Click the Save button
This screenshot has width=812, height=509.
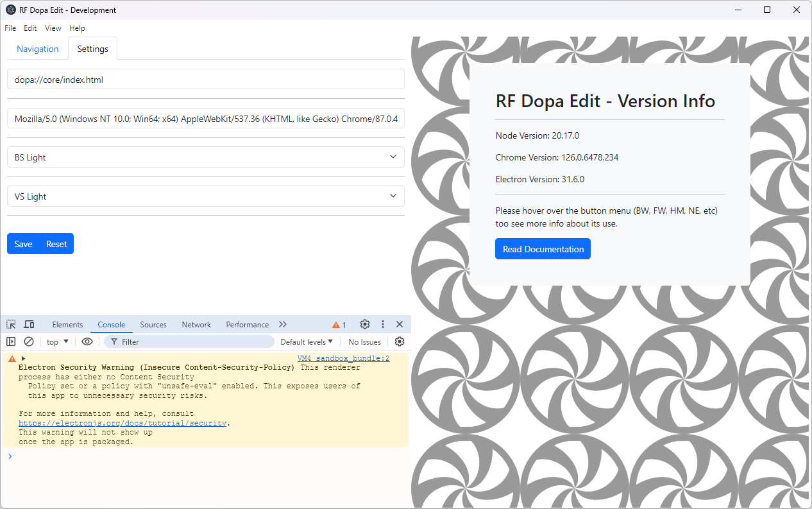(23, 244)
